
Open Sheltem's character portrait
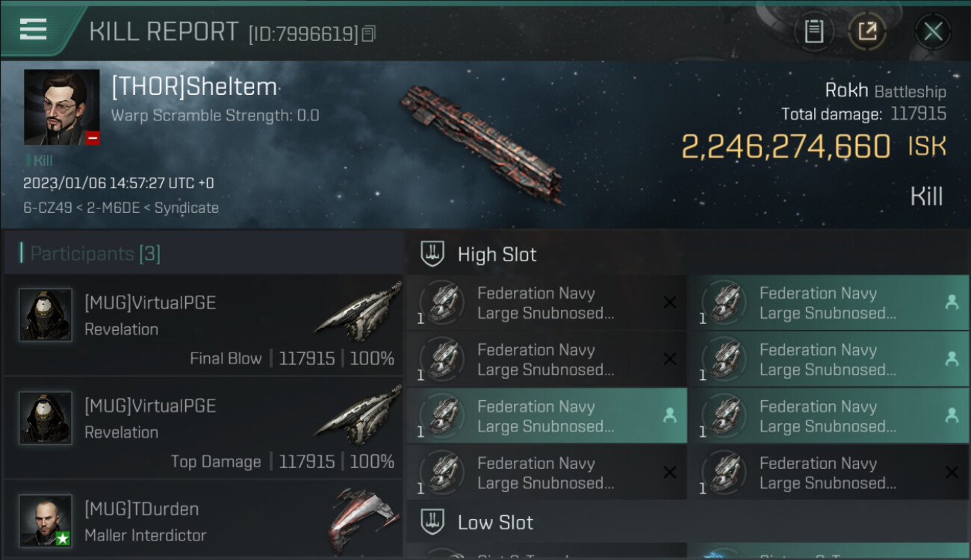point(61,107)
